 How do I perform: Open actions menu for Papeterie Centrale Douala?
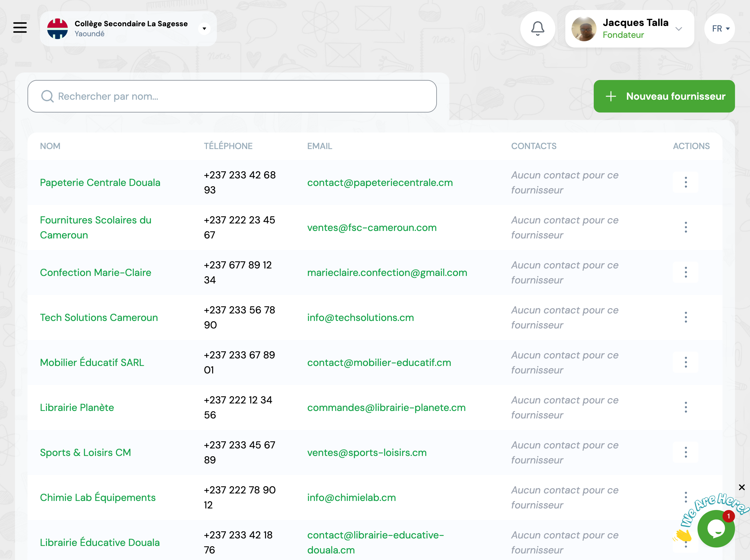[685, 182]
